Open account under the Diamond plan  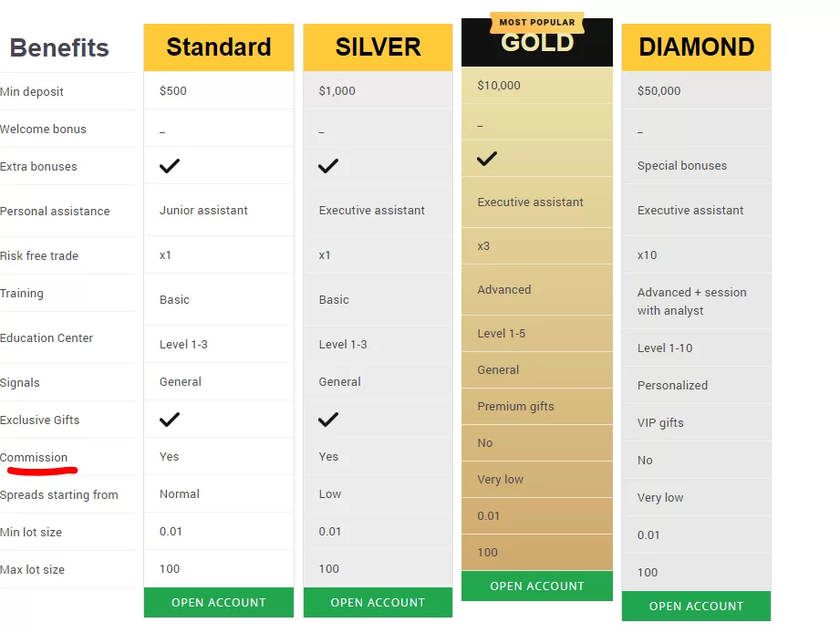click(696, 607)
